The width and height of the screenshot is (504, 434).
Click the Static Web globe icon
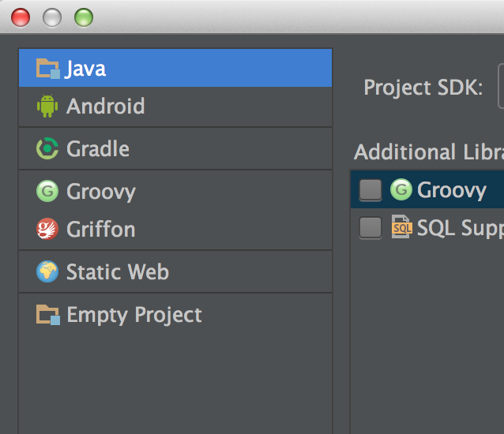(47, 271)
